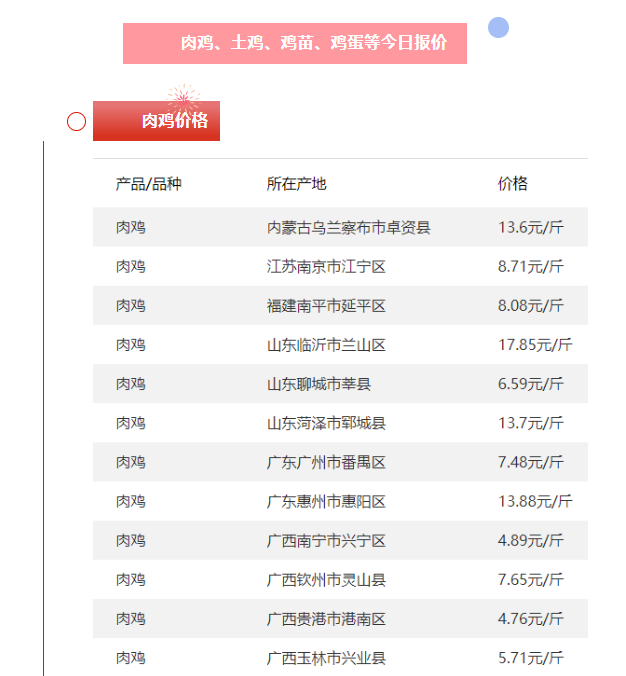Click the 产品/品种 column header
This screenshot has width=626, height=676.
[x=148, y=184]
